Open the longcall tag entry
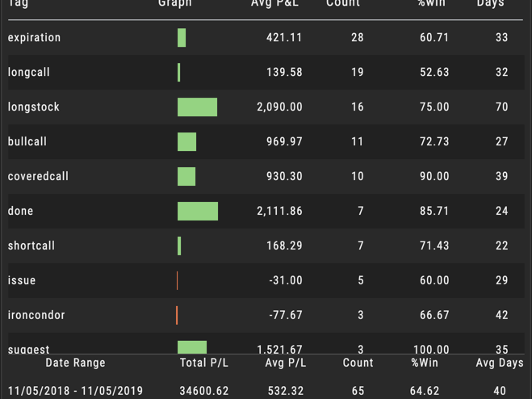This screenshot has width=532, height=399. tap(266, 72)
